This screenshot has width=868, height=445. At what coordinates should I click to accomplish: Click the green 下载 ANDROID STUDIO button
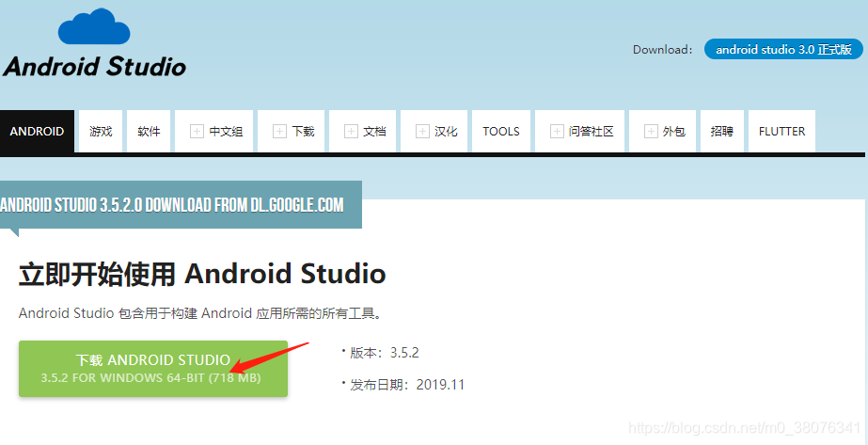pos(152,369)
